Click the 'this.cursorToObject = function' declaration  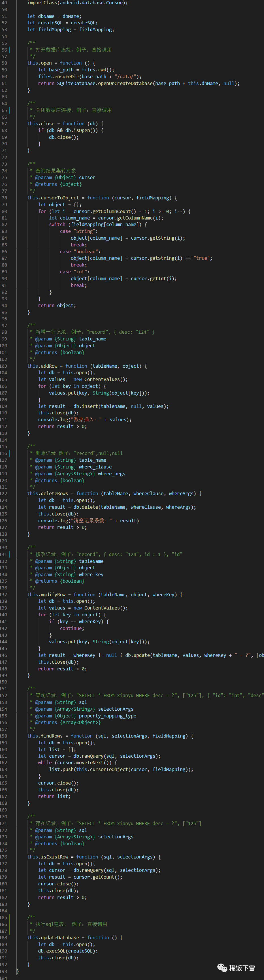click(x=102, y=198)
